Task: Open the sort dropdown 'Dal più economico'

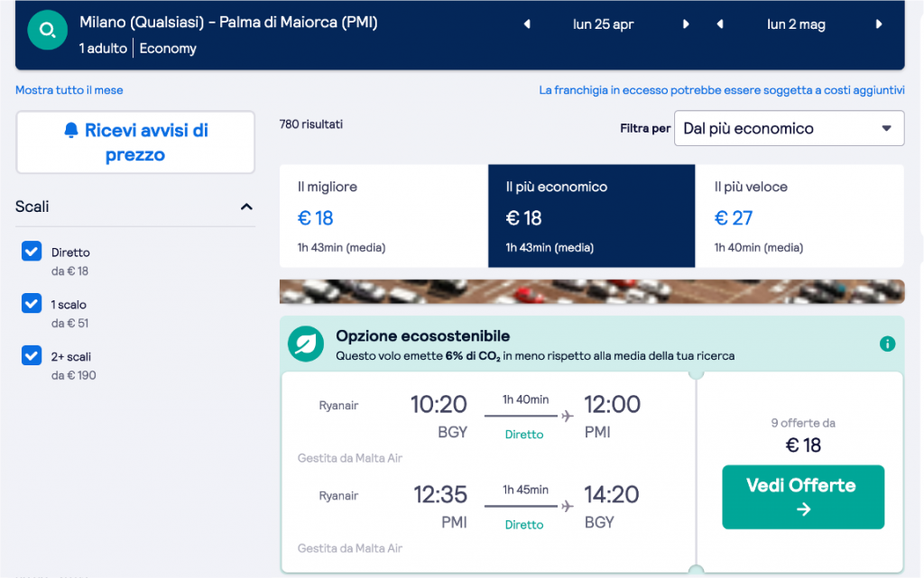Action: point(789,128)
